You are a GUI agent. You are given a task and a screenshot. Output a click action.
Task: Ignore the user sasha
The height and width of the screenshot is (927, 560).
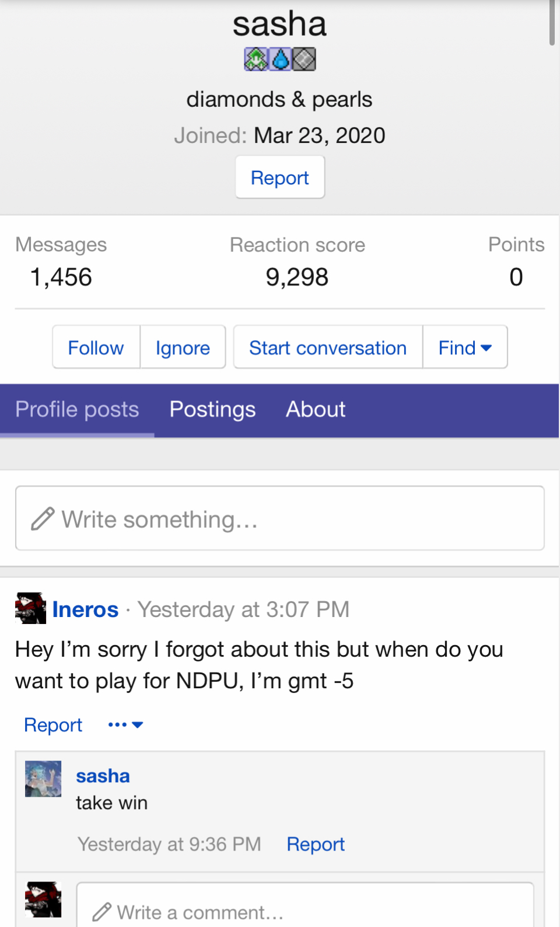(183, 347)
